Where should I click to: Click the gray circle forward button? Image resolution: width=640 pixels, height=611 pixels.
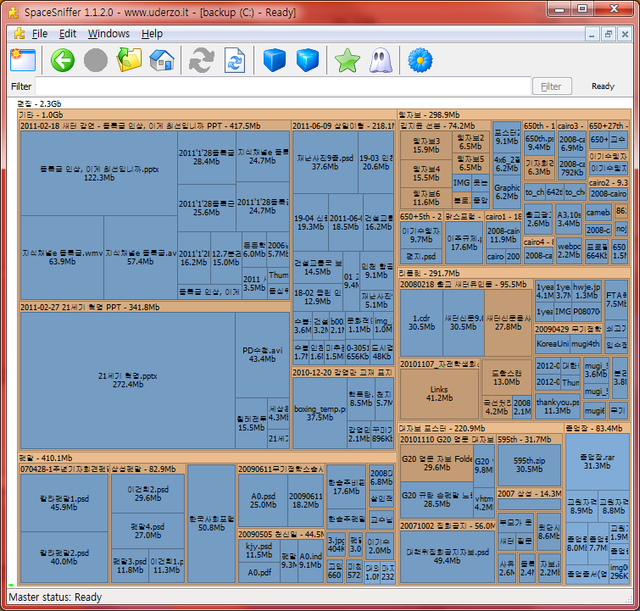(x=96, y=60)
